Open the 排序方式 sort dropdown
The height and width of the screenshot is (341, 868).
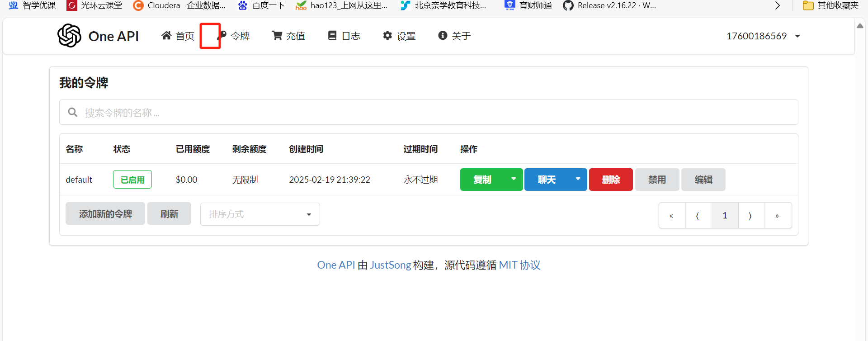(260, 214)
